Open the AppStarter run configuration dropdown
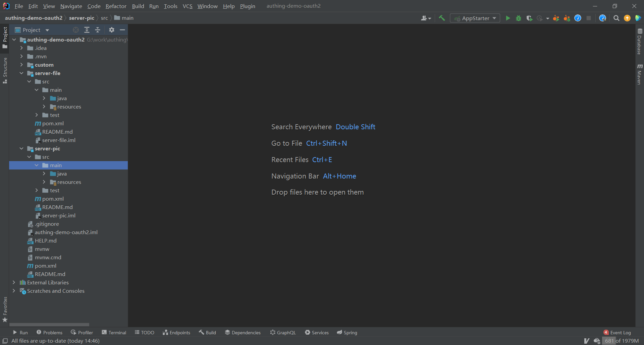 (x=475, y=18)
